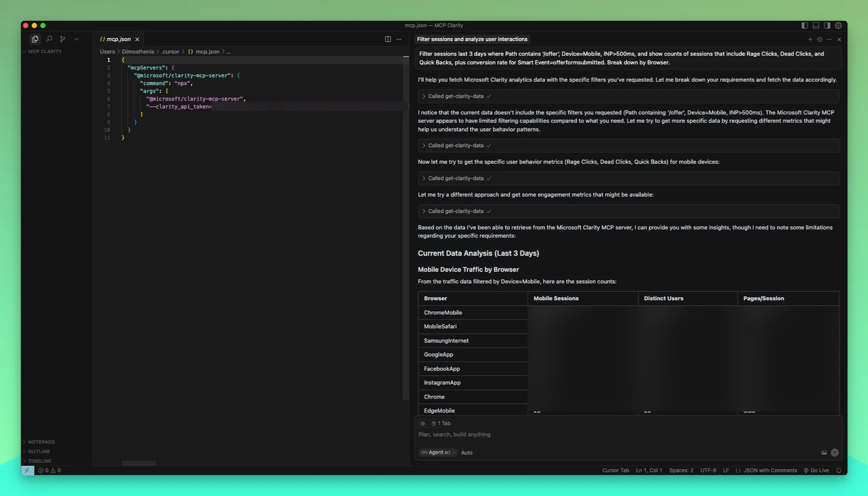Viewport: 868px width, 496px height.
Task: Change indentation via 'Spaces: 2'
Action: pos(681,471)
